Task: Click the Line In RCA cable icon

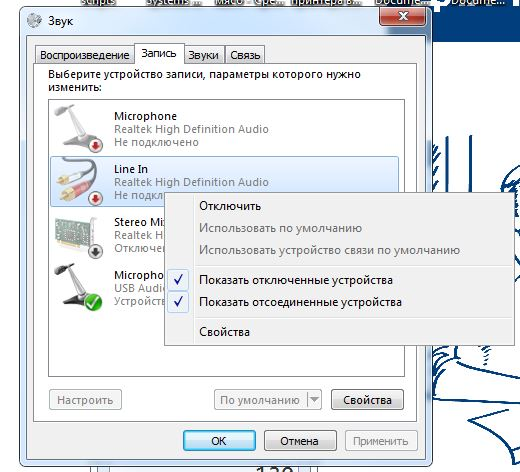Action: coord(78,182)
